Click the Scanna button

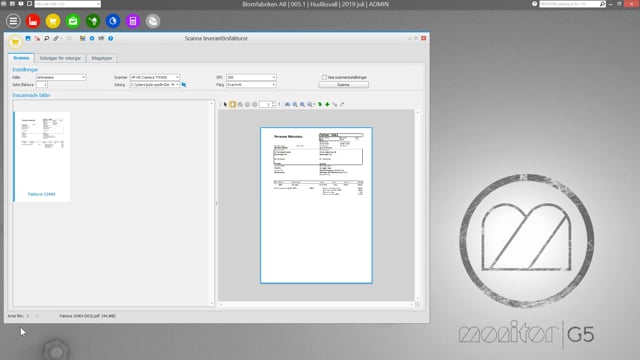343,84
